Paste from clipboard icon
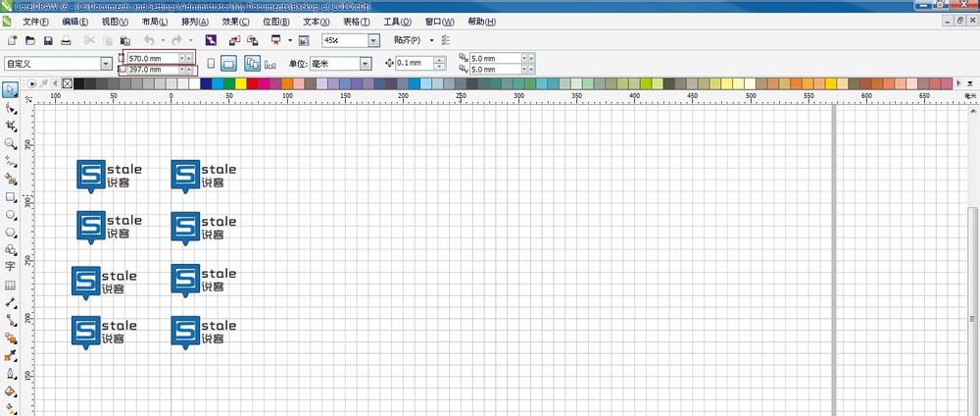Screen dimensions: 980x416 tap(125, 40)
